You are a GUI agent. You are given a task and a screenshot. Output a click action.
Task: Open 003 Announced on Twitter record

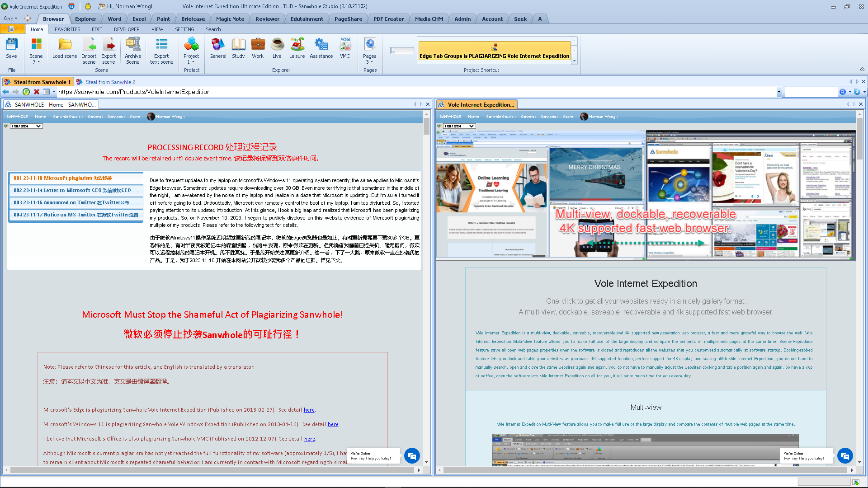click(x=75, y=202)
